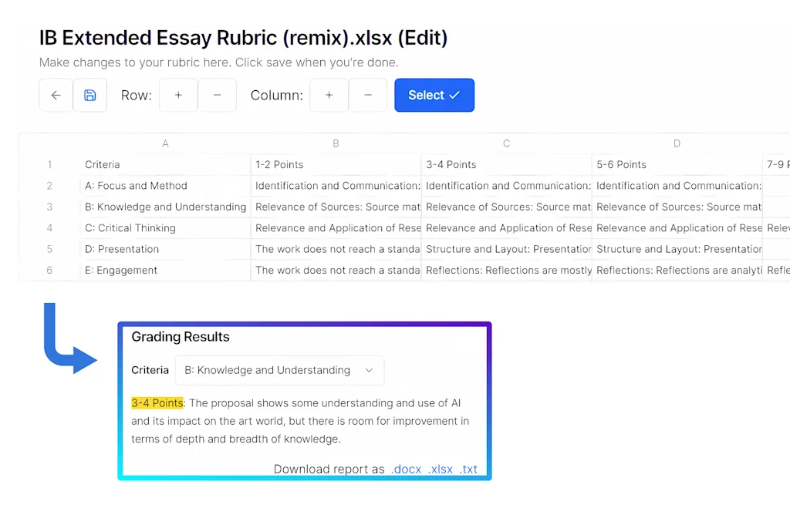
Task: Click the highlighted 3-4 Points label
Action: (x=157, y=402)
